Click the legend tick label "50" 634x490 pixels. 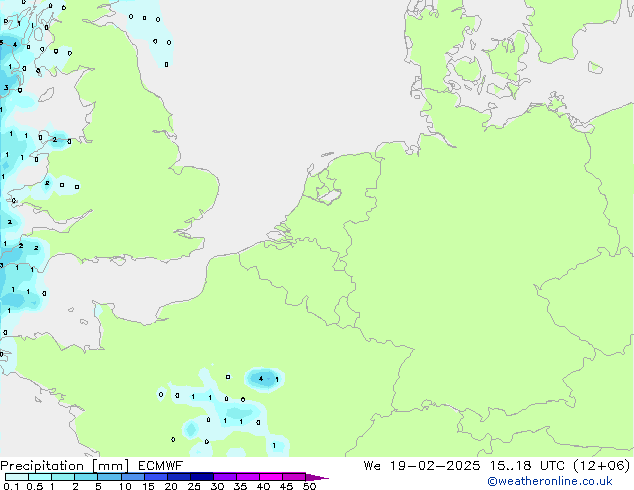click(x=309, y=487)
